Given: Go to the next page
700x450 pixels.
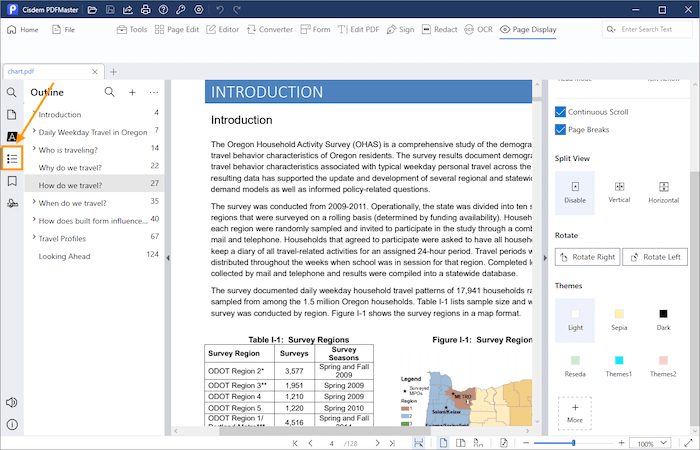Looking at the screenshot, I should (377, 443).
